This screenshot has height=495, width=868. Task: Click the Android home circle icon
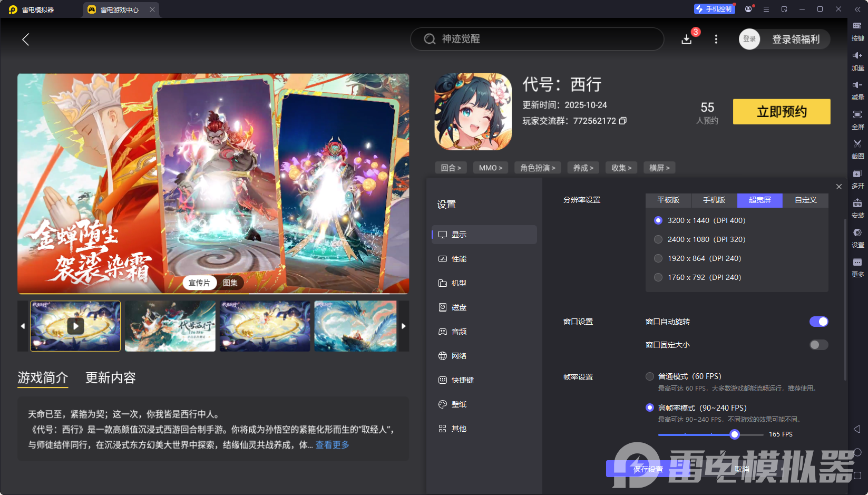point(857,452)
